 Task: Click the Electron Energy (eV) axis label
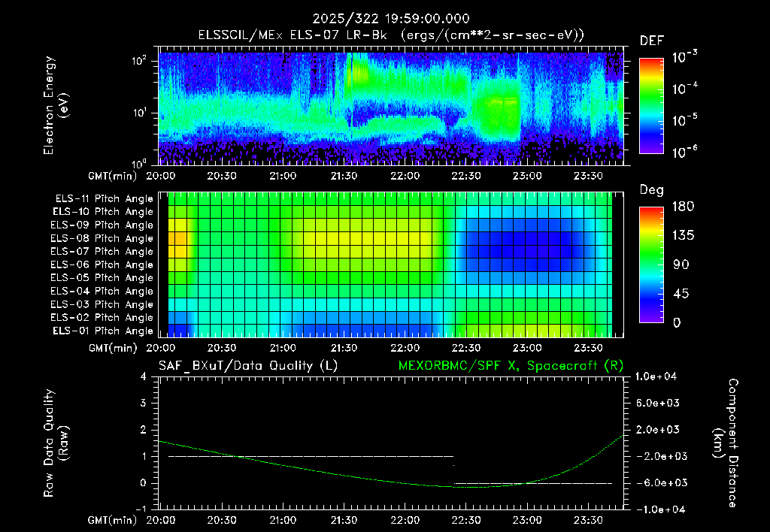pos(56,105)
